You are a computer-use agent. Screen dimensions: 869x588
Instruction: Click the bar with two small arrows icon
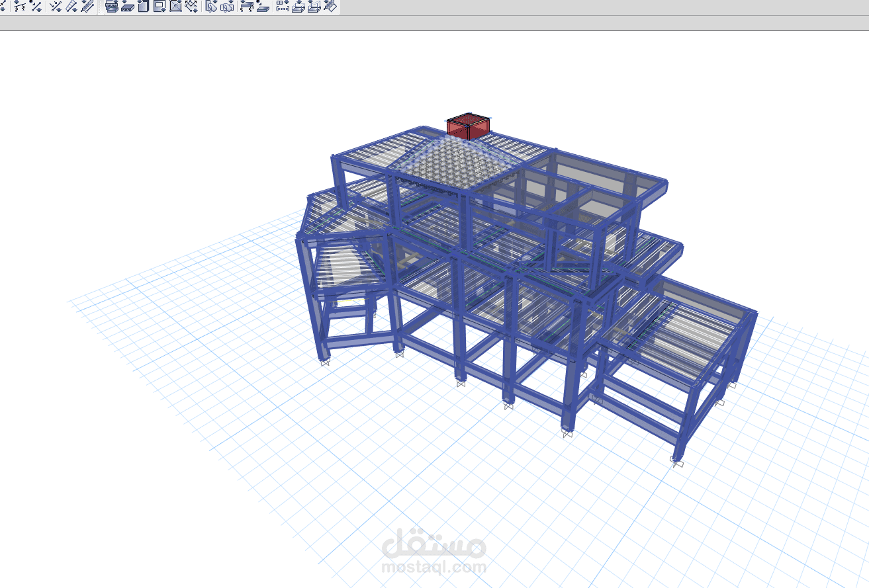[56, 7]
